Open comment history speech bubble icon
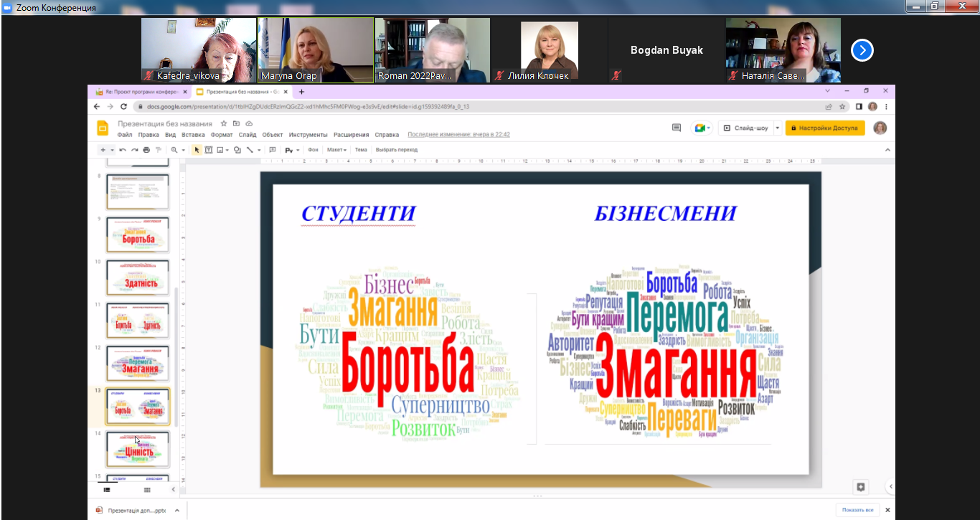The width and height of the screenshot is (980, 520). [676, 128]
